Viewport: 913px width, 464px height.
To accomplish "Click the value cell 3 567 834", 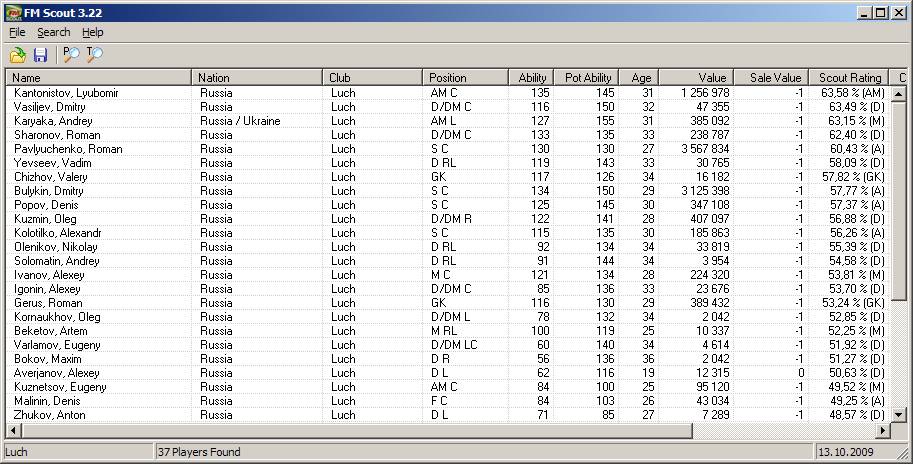I will [705, 148].
